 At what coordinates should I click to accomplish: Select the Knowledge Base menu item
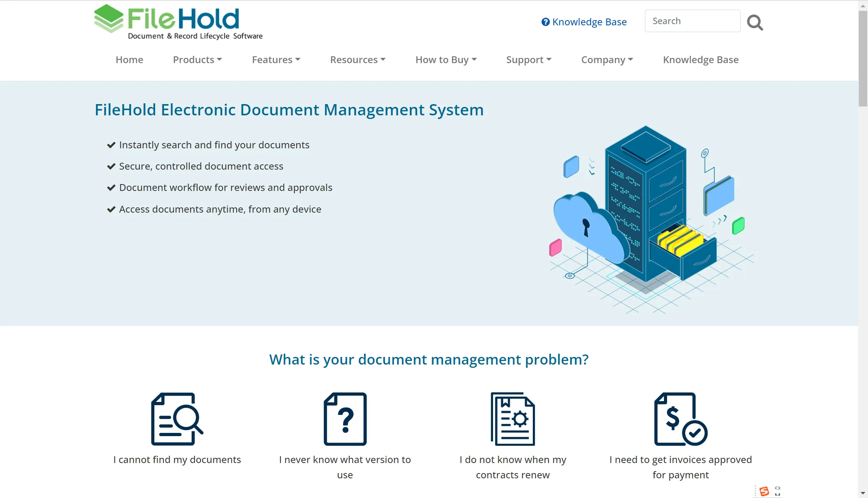click(x=701, y=59)
